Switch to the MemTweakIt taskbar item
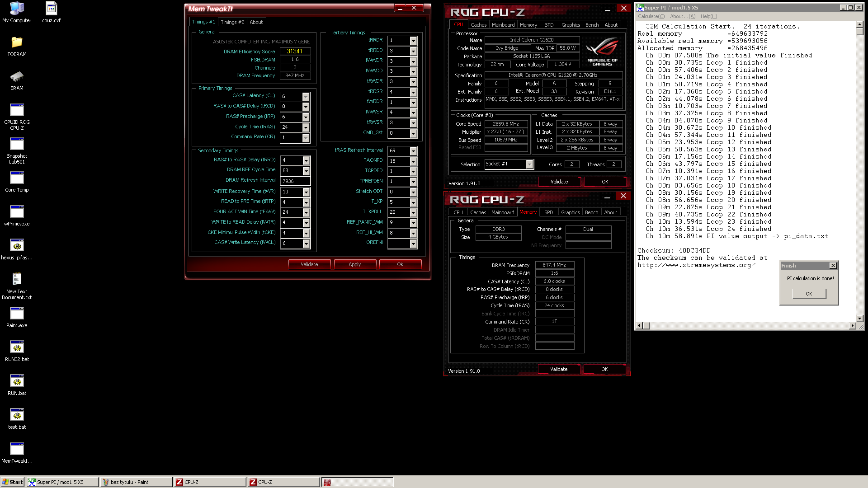This screenshot has height=488, width=868. 357,482
